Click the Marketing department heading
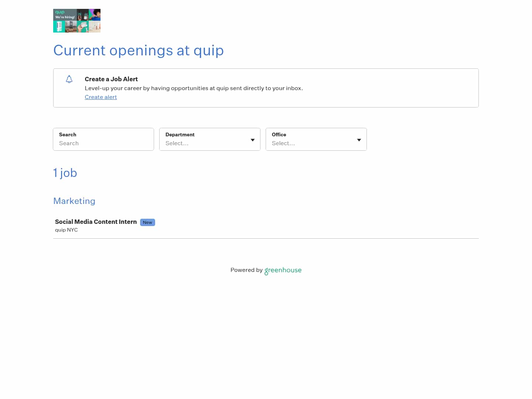Image resolution: width=532 pixels, height=399 pixels. point(74,201)
